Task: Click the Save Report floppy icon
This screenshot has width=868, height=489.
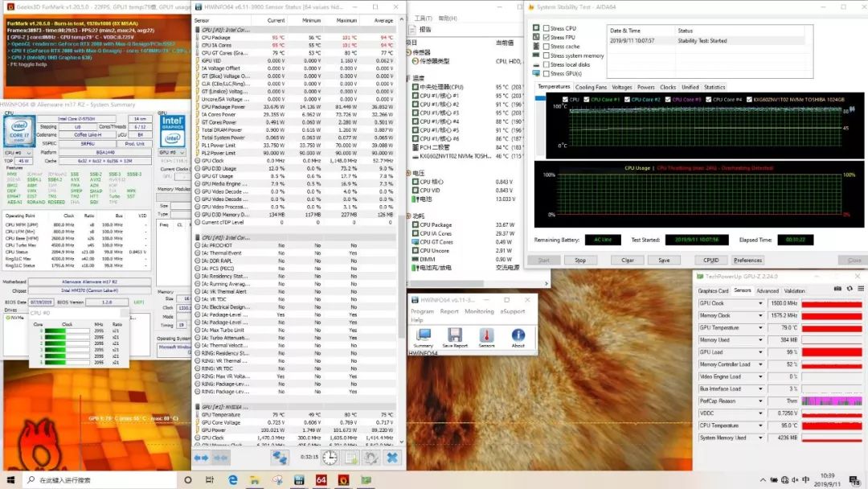Action: [455, 335]
